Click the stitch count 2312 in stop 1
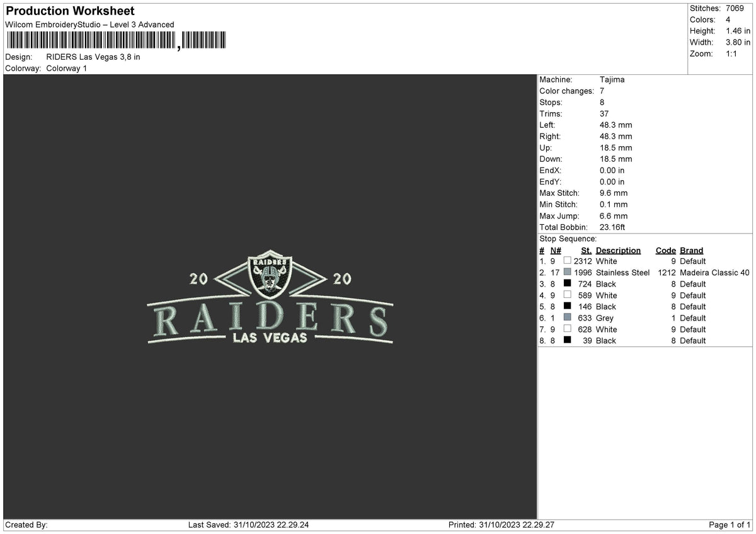The height and width of the screenshot is (534, 756). click(583, 261)
